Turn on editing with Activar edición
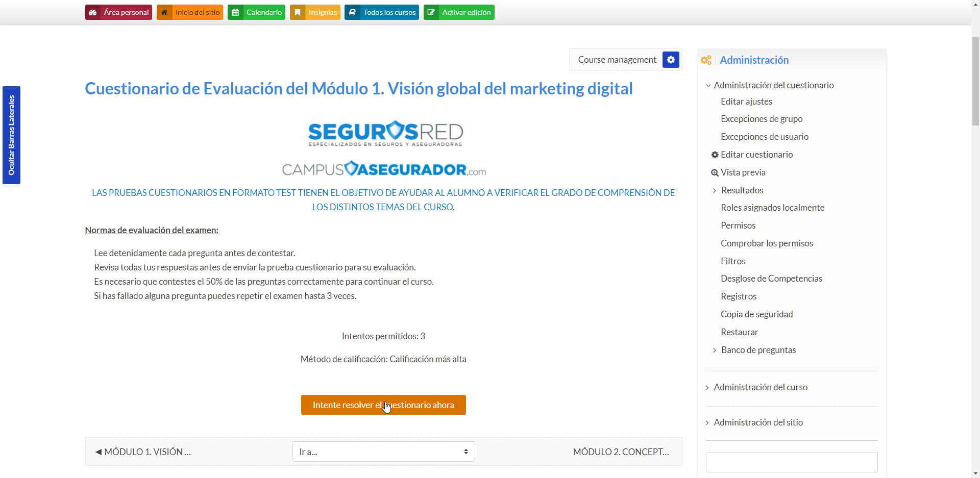The image size is (980, 478). (x=459, y=12)
